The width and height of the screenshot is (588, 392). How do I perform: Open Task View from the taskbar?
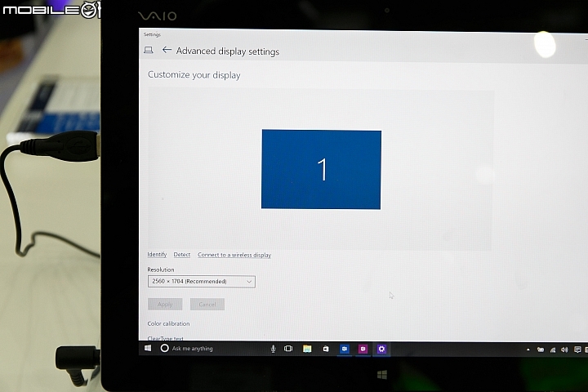tap(288, 349)
